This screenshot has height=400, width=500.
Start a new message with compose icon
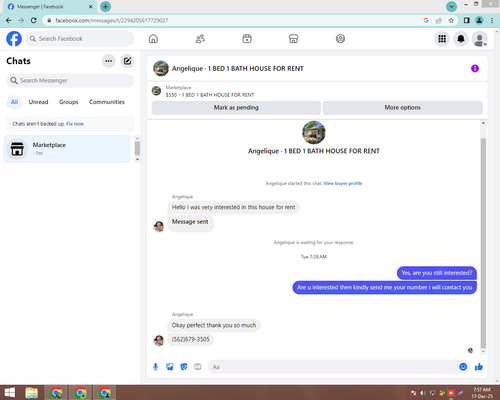(x=127, y=61)
